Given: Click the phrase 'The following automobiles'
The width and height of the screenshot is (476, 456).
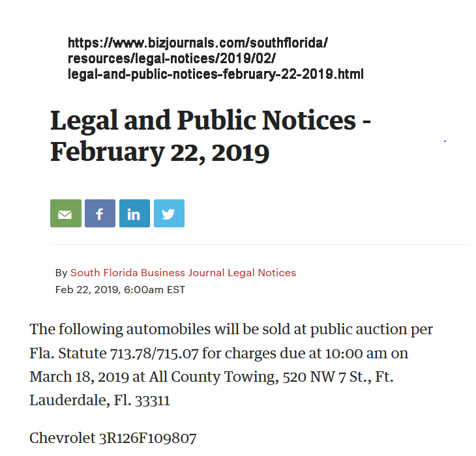Looking at the screenshot, I should point(103,330).
